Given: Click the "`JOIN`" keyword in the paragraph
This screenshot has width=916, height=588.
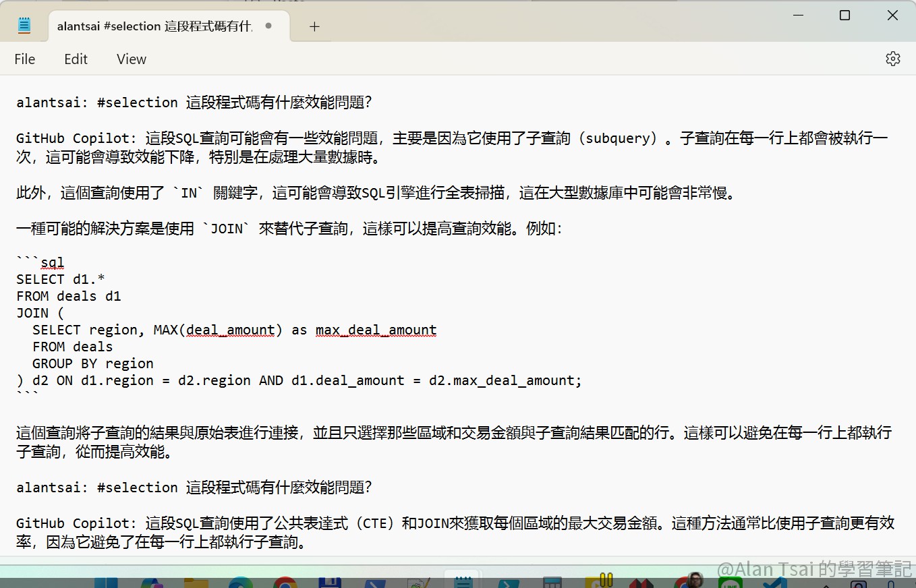Looking at the screenshot, I should (x=227, y=229).
